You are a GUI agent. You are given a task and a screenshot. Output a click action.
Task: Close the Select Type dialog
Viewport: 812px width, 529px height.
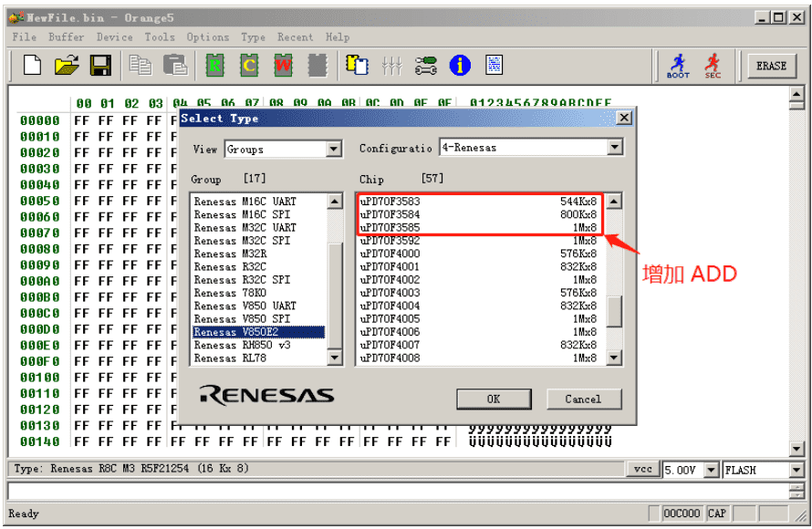[624, 118]
